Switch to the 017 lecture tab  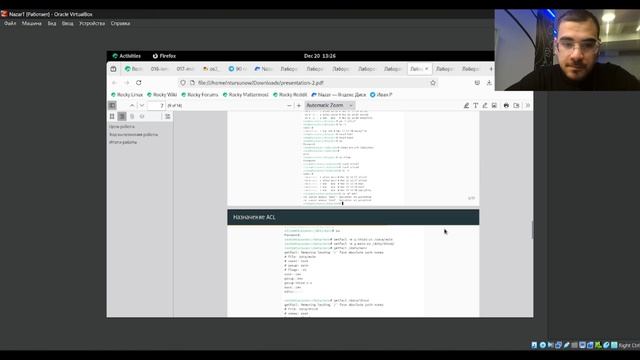[x=185, y=69]
